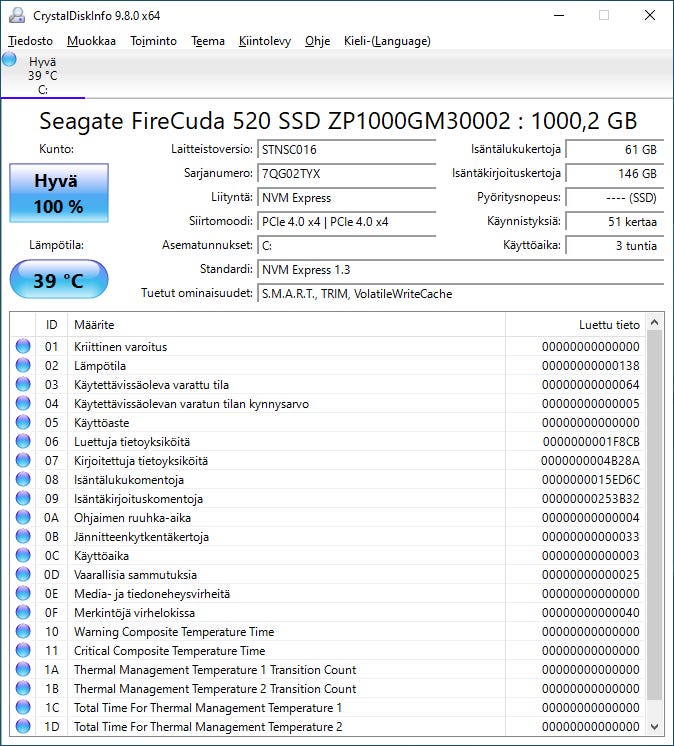Click status orb for row 1B Transition Count
This screenshot has width=674, height=746.
coord(23,688)
